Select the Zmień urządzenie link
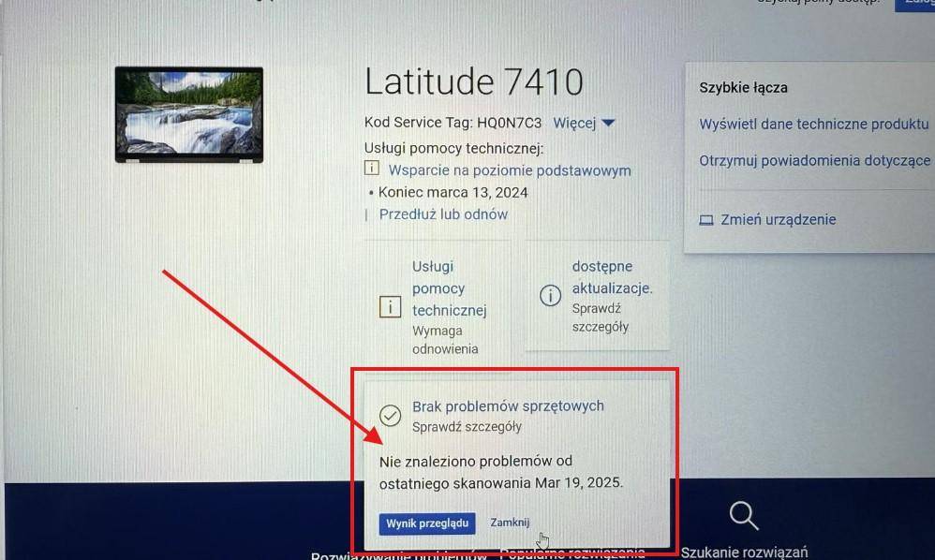Viewport: 935px width, 560px height. [779, 220]
